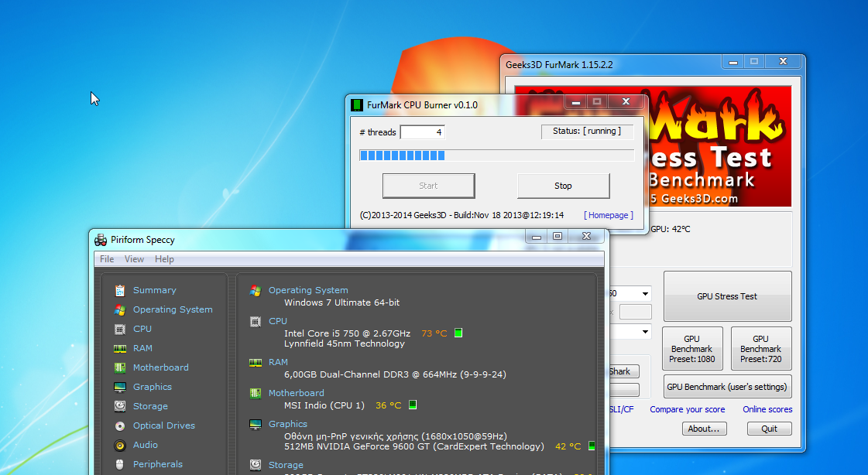Click the CPU chip icon in Speccy sidebar
Viewport: 868px width, 475px height.
click(x=119, y=329)
